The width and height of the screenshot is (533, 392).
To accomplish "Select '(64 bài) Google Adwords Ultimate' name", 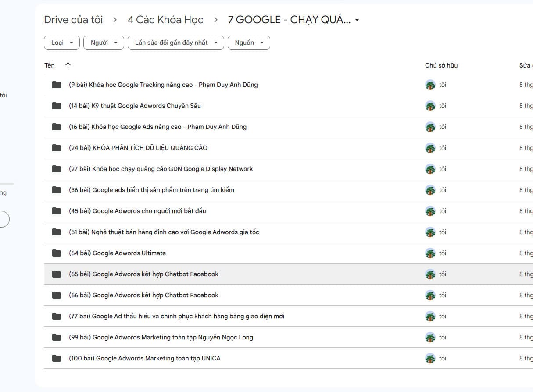I will (117, 253).
